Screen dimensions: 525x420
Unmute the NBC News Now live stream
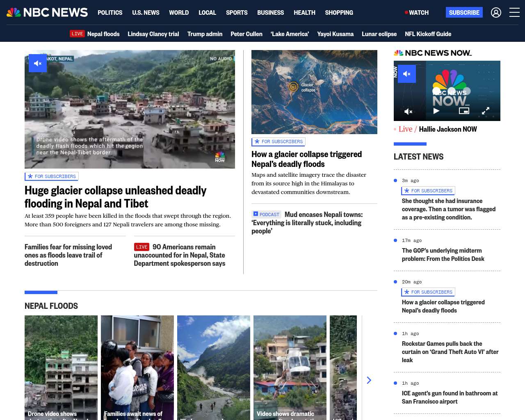click(407, 74)
